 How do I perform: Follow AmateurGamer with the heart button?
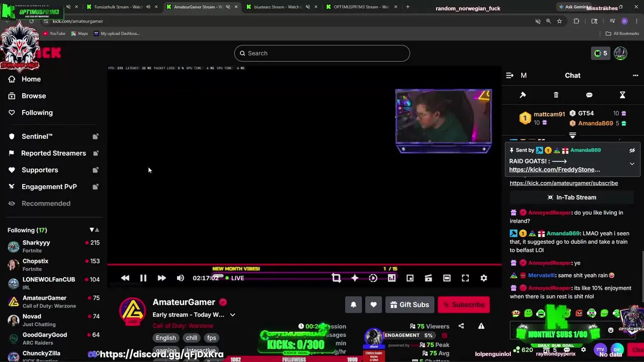[x=373, y=305]
